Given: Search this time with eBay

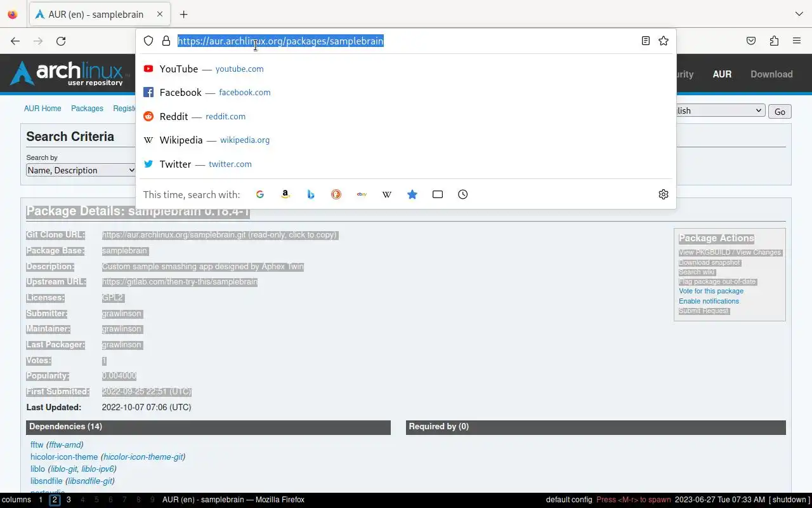Looking at the screenshot, I should (362, 194).
